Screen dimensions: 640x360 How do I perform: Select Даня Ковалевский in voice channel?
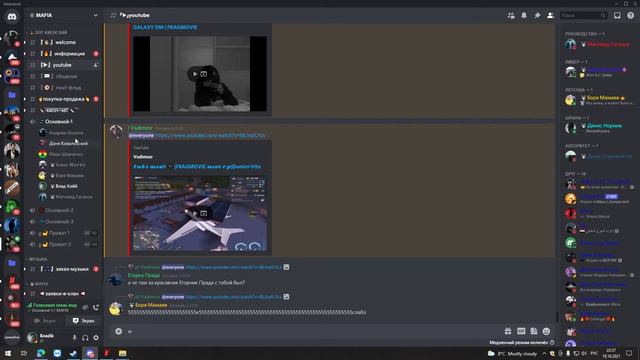67,143
